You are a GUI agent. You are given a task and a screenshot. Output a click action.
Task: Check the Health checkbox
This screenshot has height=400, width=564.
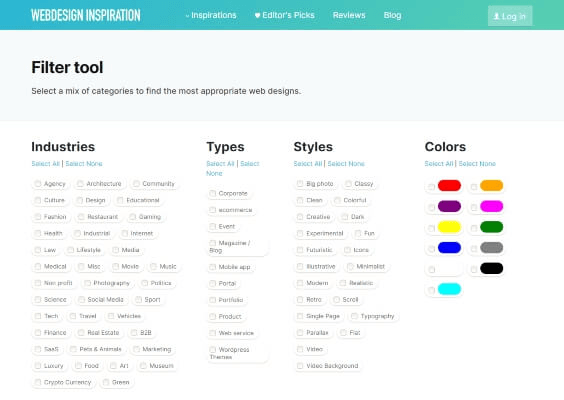point(38,233)
